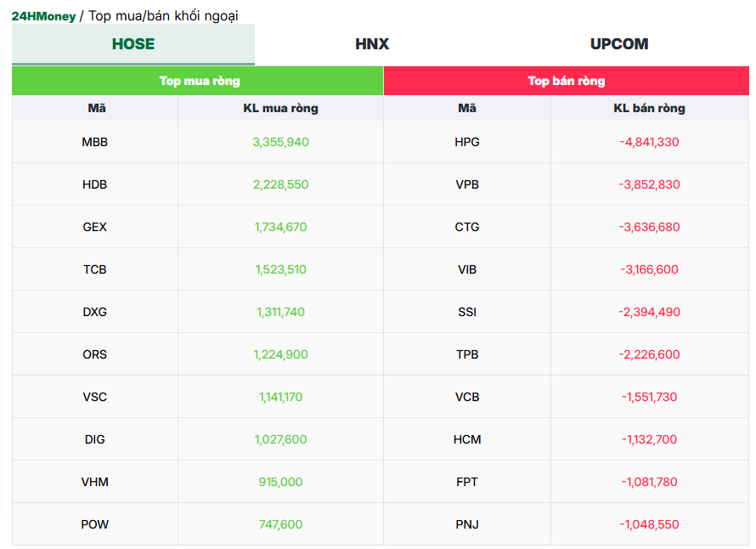
Task: Click net buy value 1,027,600
Action: pyautogui.click(x=280, y=439)
